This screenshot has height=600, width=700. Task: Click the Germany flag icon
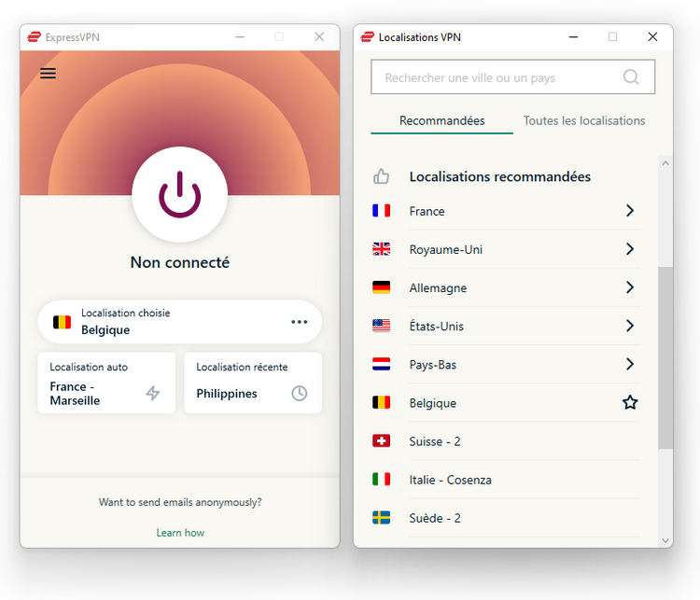[381, 287]
